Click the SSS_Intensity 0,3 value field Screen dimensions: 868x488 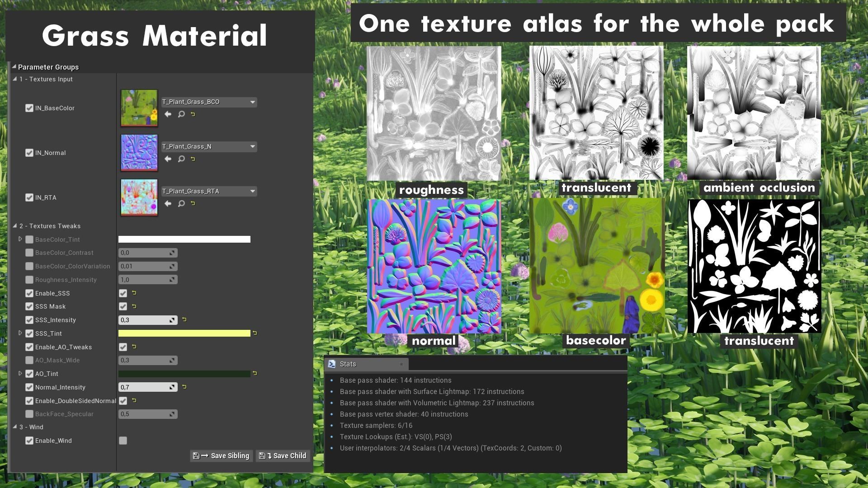(148, 320)
